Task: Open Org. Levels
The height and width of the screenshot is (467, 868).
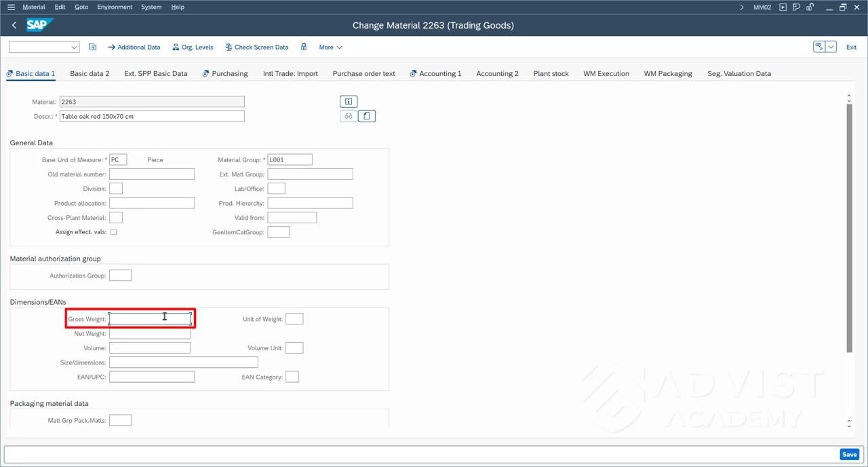Action: pyautogui.click(x=193, y=48)
